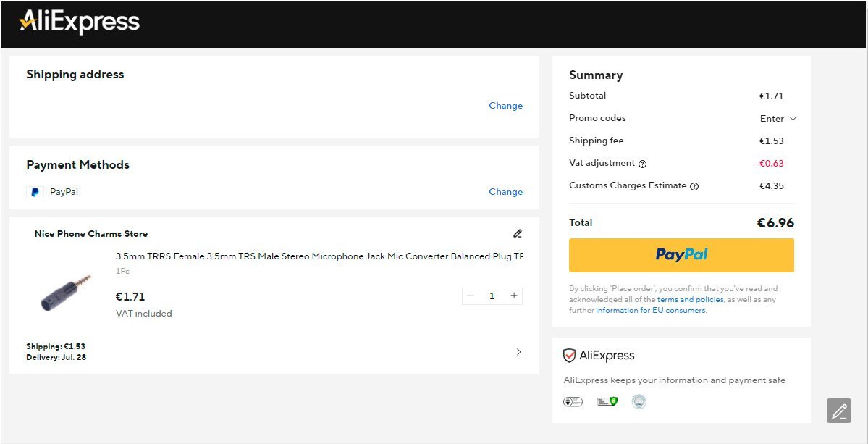Change the shipping address
This screenshot has width=868, height=444.
505,106
